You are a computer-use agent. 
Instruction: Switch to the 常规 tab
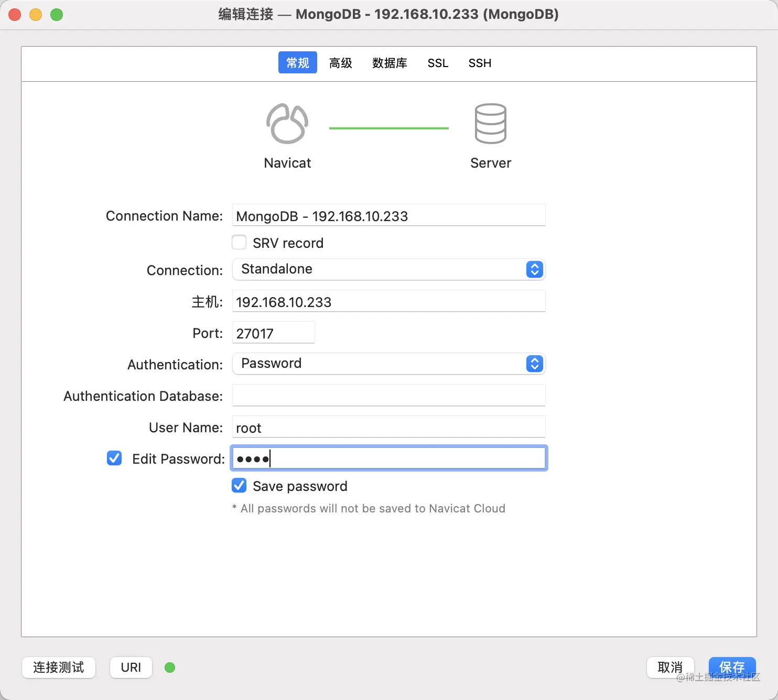[x=298, y=63]
